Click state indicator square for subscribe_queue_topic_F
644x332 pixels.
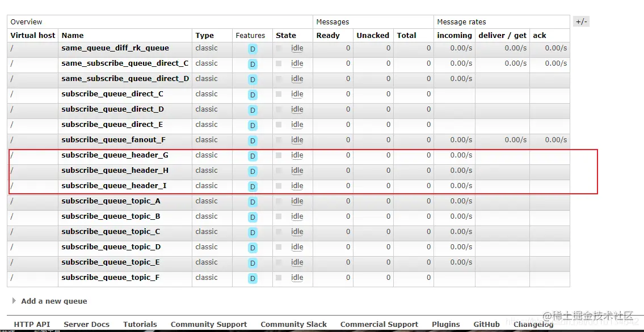tap(279, 278)
